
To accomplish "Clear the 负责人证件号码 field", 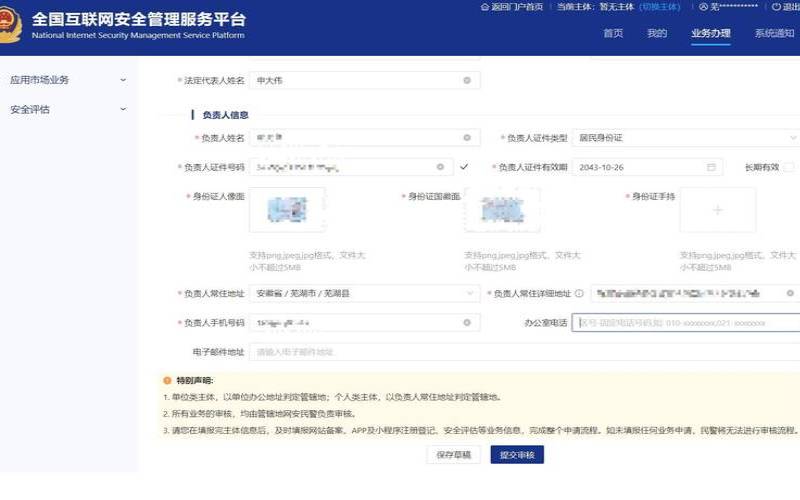I will pyautogui.click(x=440, y=167).
